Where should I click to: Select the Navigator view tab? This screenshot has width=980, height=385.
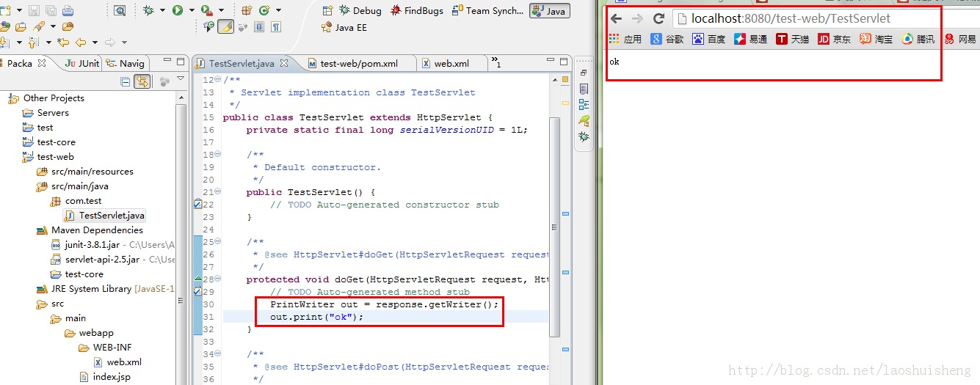click(126, 63)
